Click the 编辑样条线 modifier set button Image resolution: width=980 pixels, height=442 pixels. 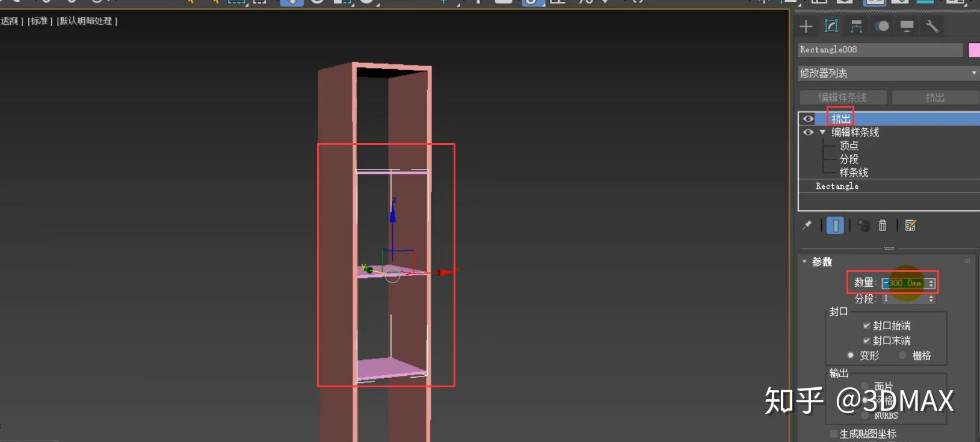(843, 97)
